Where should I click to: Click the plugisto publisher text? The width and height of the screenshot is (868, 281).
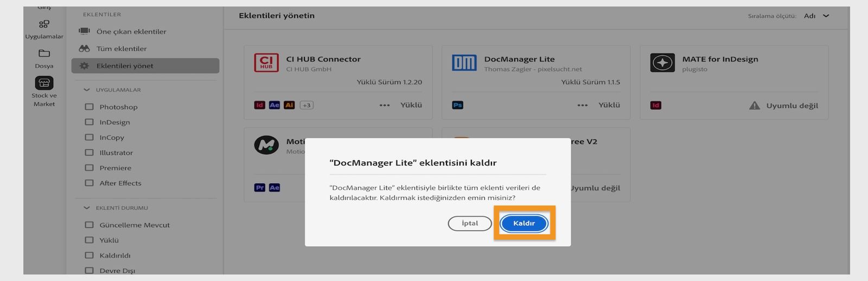(694, 69)
